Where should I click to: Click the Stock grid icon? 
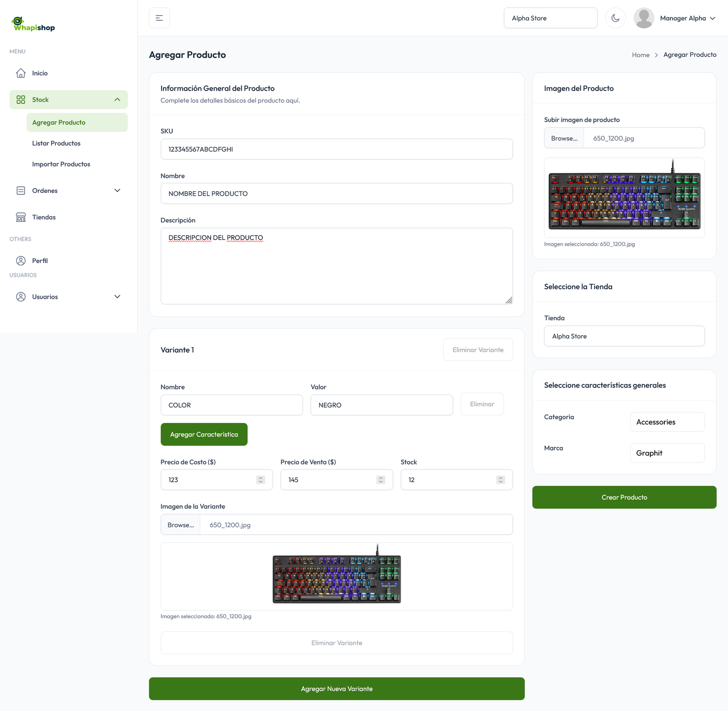pyautogui.click(x=21, y=100)
